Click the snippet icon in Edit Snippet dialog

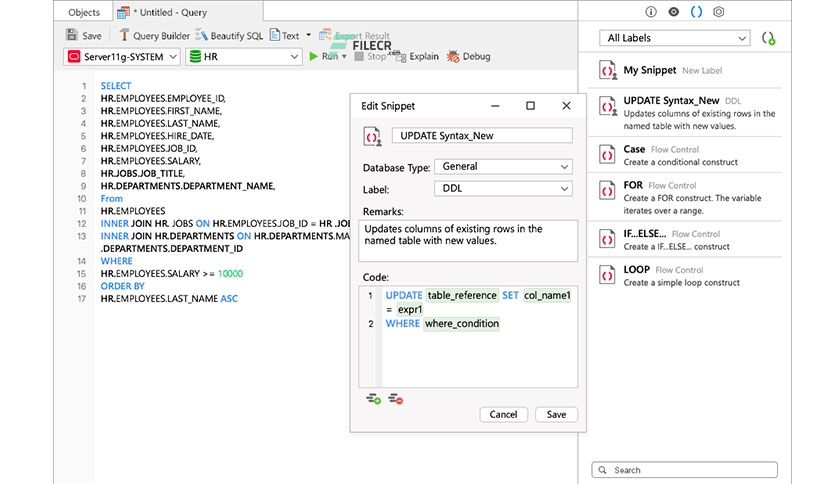pyautogui.click(x=372, y=136)
